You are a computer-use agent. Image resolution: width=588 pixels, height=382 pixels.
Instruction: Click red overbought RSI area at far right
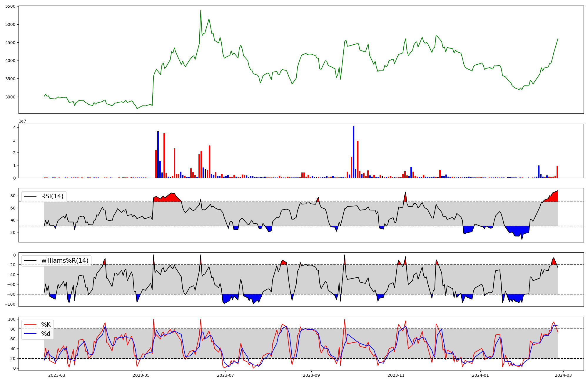tap(554, 197)
